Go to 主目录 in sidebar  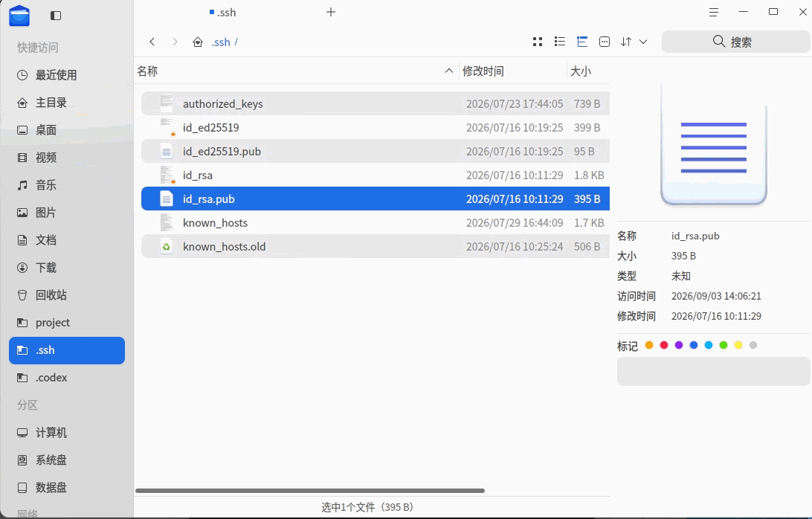[67, 103]
